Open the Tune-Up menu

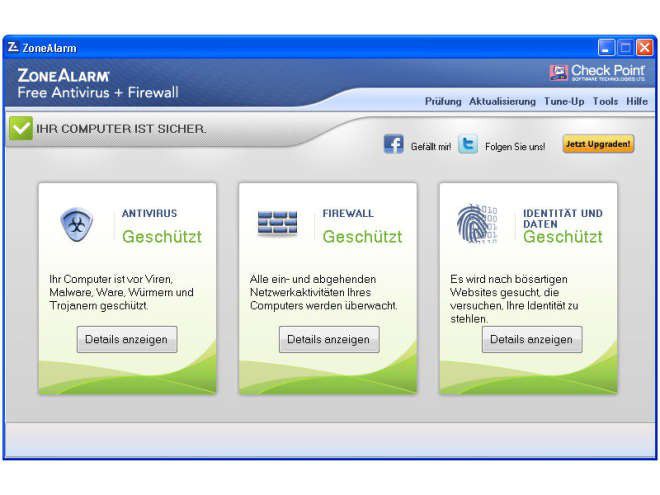tap(564, 101)
